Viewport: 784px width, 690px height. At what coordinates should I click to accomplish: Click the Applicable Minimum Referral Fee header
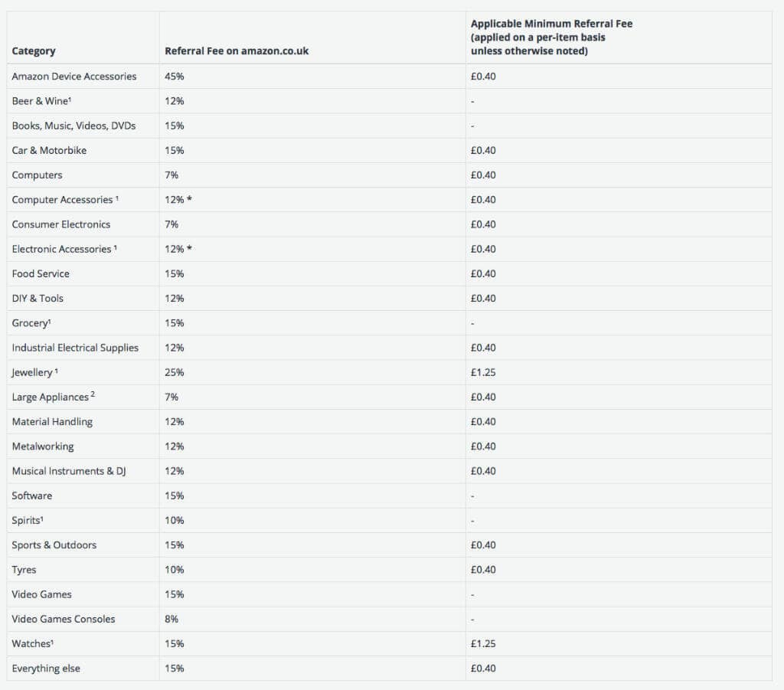[x=551, y=38]
